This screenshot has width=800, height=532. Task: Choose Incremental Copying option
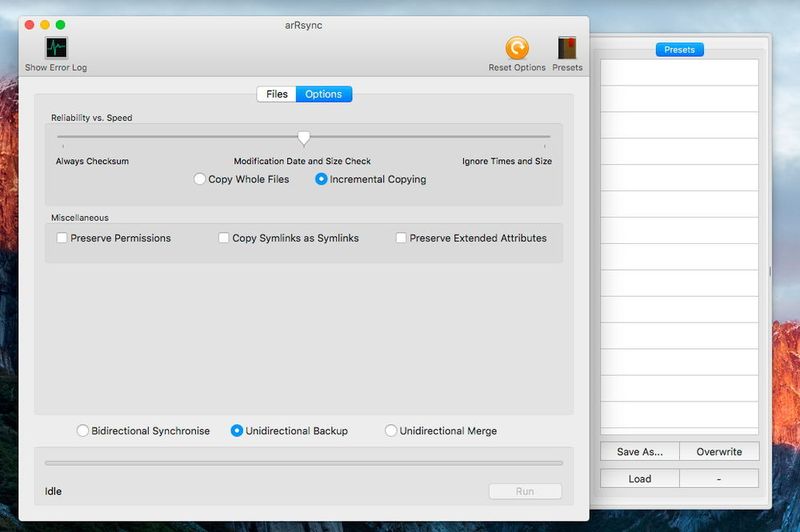tap(321, 179)
